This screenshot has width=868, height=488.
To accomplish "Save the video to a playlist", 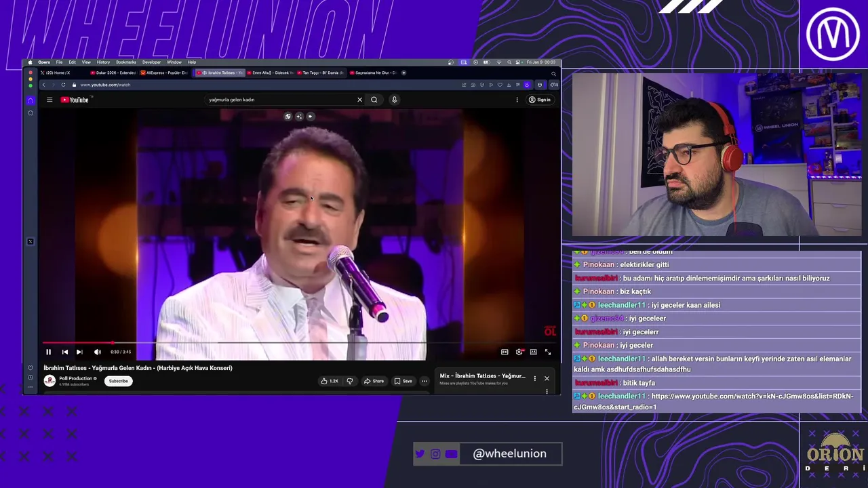I will (403, 381).
